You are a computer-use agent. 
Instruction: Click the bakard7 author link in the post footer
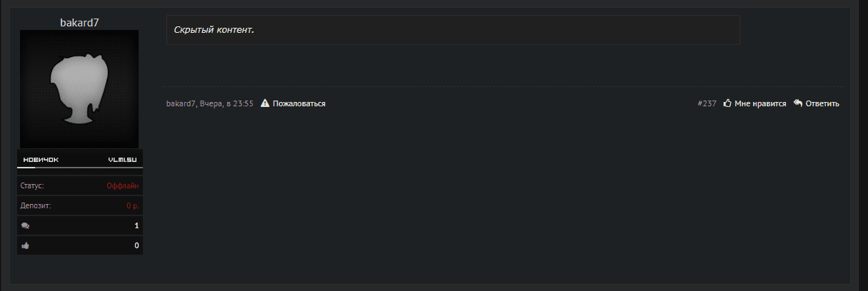[181, 103]
